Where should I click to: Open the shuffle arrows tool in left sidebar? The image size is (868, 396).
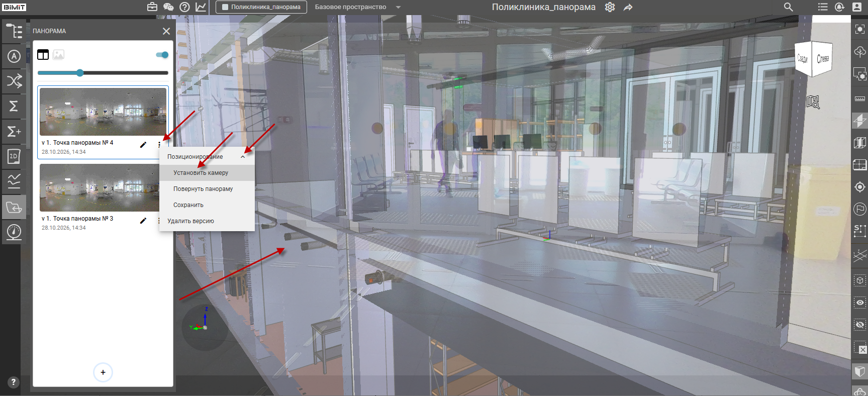[x=14, y=81]
